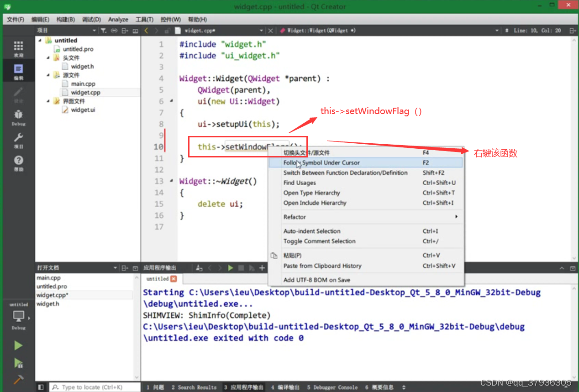This screenshot has height=392, width=579.
Task: Close the widget.cpp document
Action: click(270, 31)
